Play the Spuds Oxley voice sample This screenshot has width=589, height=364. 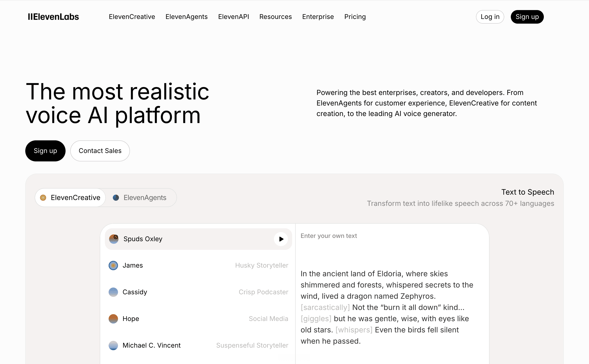[x=281, y=239]
